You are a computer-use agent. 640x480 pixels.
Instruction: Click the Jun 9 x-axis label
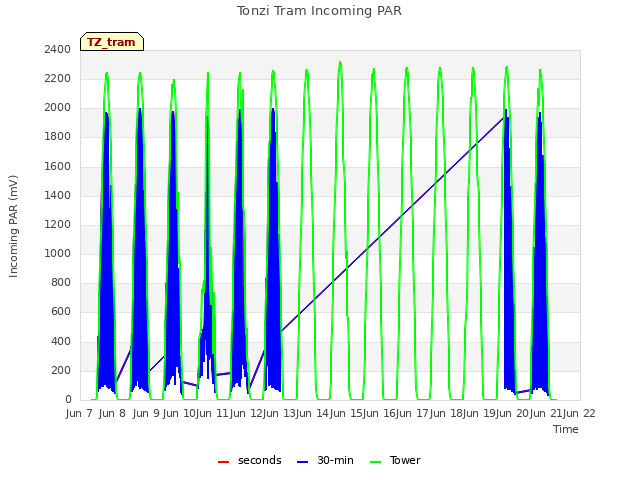tap(146, 413)
